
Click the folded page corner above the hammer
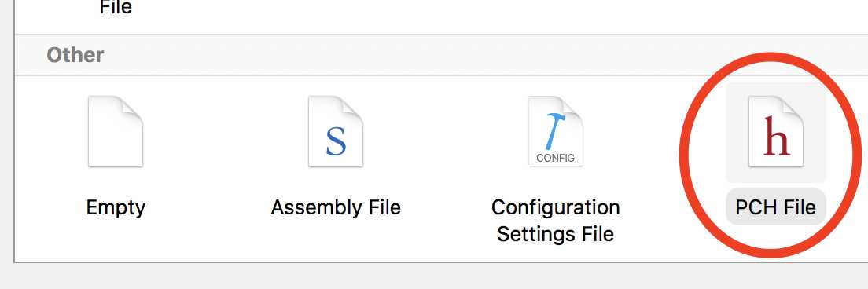pyautogui.click(x=572, y=108)
